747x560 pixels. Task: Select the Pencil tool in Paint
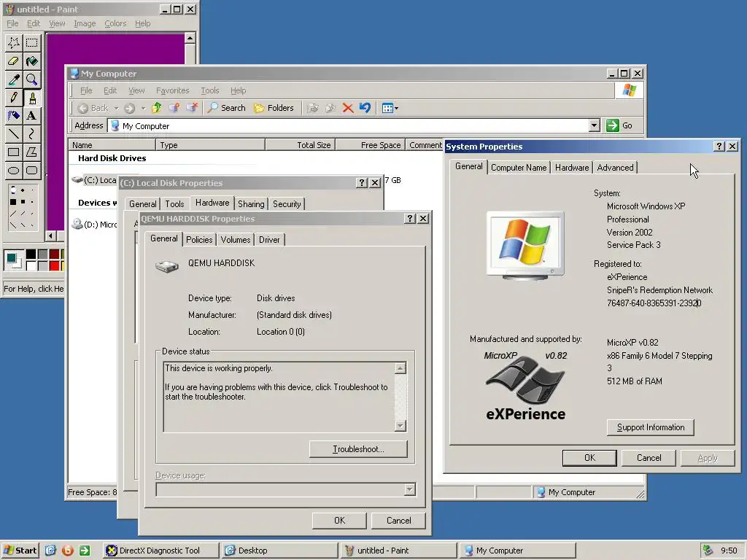13,98
